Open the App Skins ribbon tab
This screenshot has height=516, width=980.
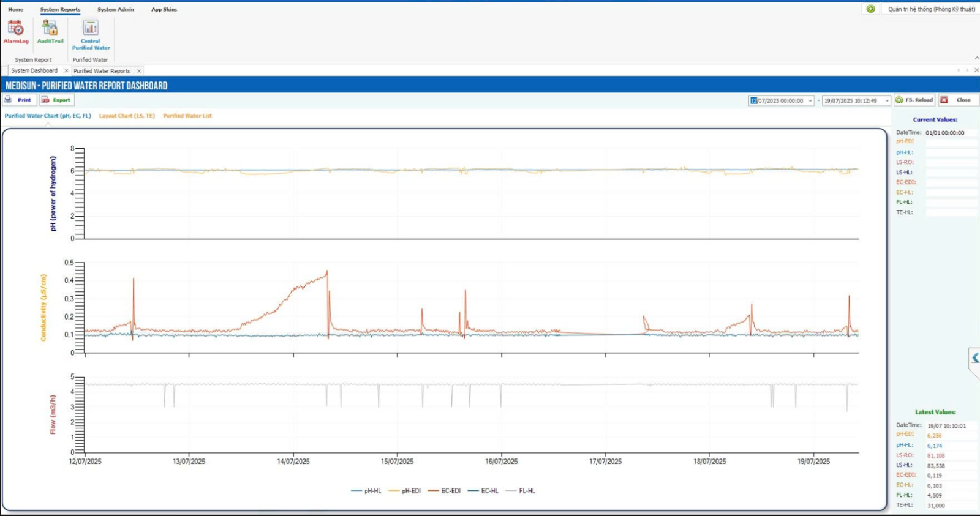coord(164,9)
